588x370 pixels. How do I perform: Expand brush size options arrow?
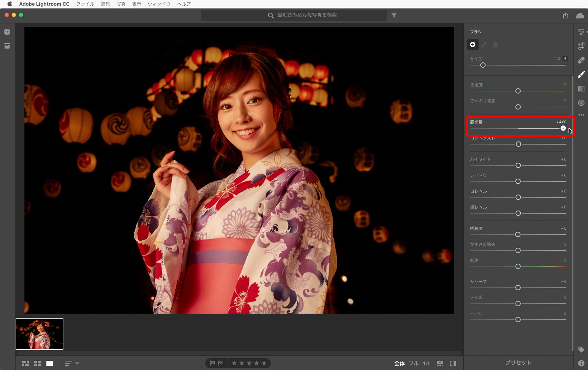pos(565,58)
